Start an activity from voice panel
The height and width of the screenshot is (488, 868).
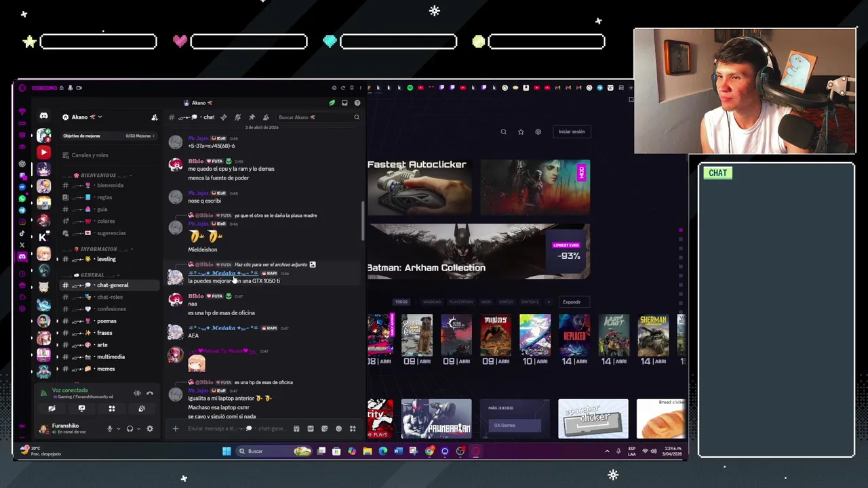pyautogui.click(x=112, y=409)
